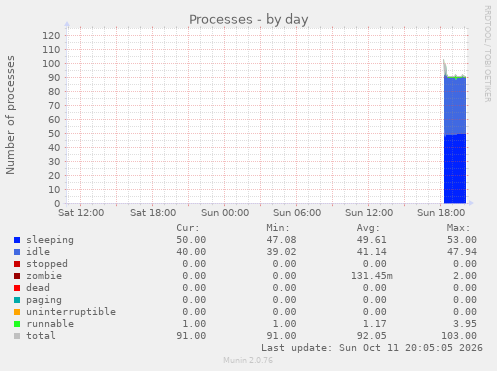Click runnable average value 1.17
The width and height of the screenshot is (497, 371).
tap(375, 324)
